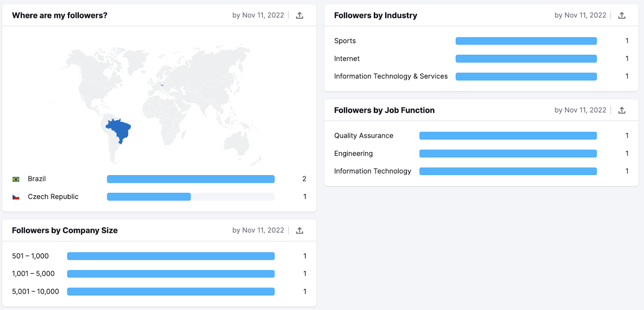
Task: Click the Quality Assurance job function label
Action: pyautogui.click(x=363, y=136)
